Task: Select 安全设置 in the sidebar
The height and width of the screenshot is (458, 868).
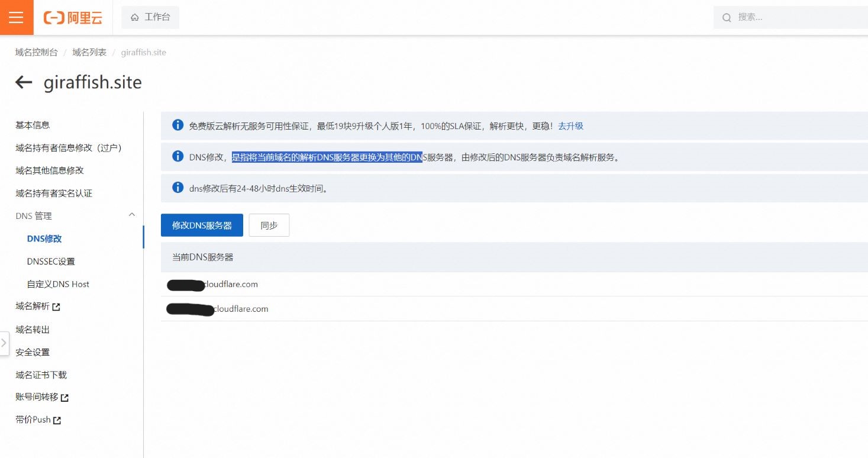Action: click(x=33, y=352)
